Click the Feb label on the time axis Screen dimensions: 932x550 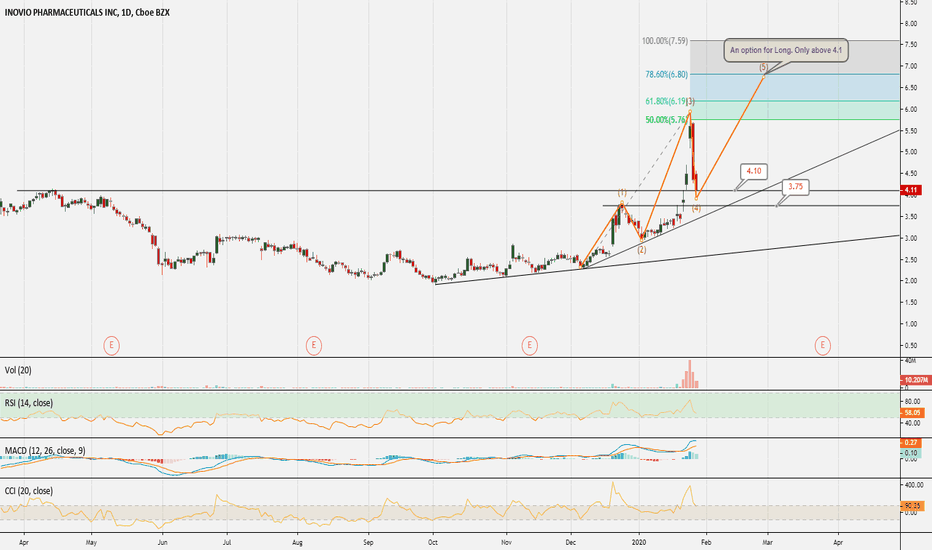706,542
